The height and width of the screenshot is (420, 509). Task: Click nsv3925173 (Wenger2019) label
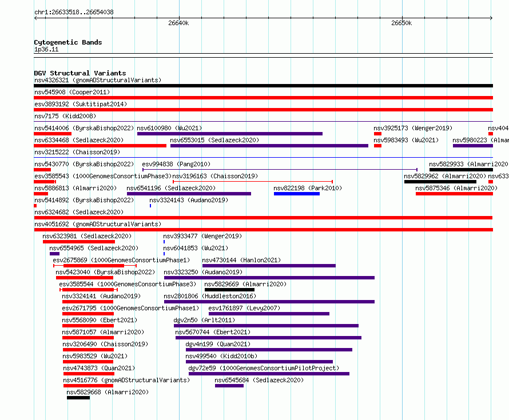[x=413, y=128]
